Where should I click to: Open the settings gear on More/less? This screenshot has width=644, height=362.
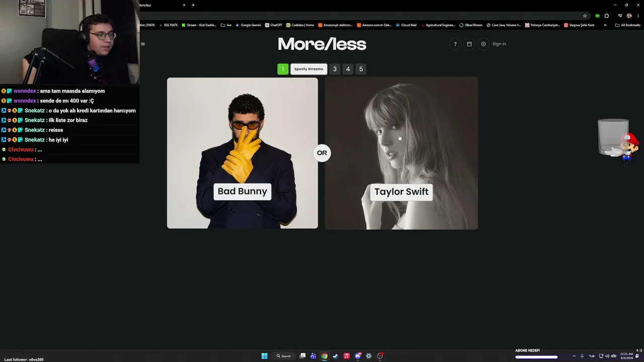coord(484,44)
